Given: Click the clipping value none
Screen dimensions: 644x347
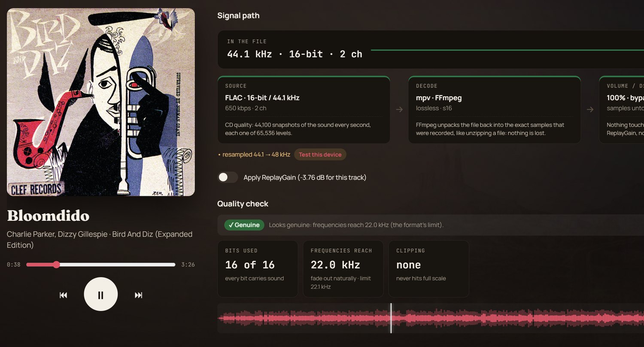Looking at the screenshot, I should click(x=408, y=265).
